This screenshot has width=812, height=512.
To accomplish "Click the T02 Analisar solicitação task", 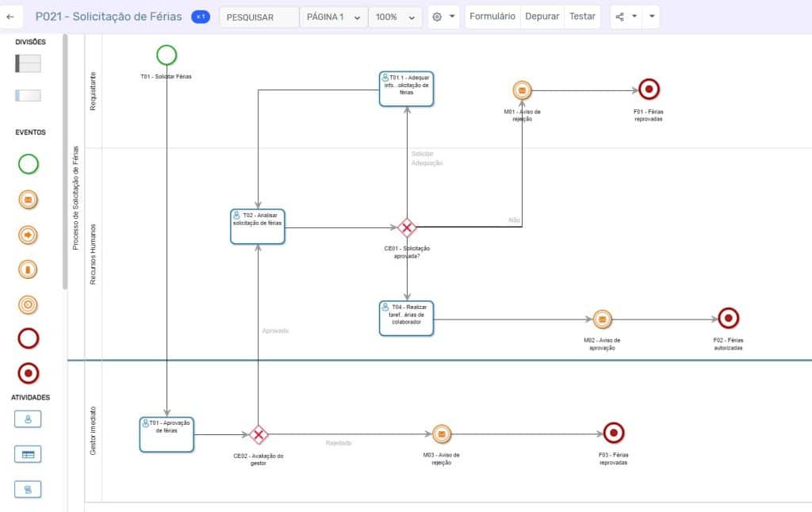I will coord(257,226).
